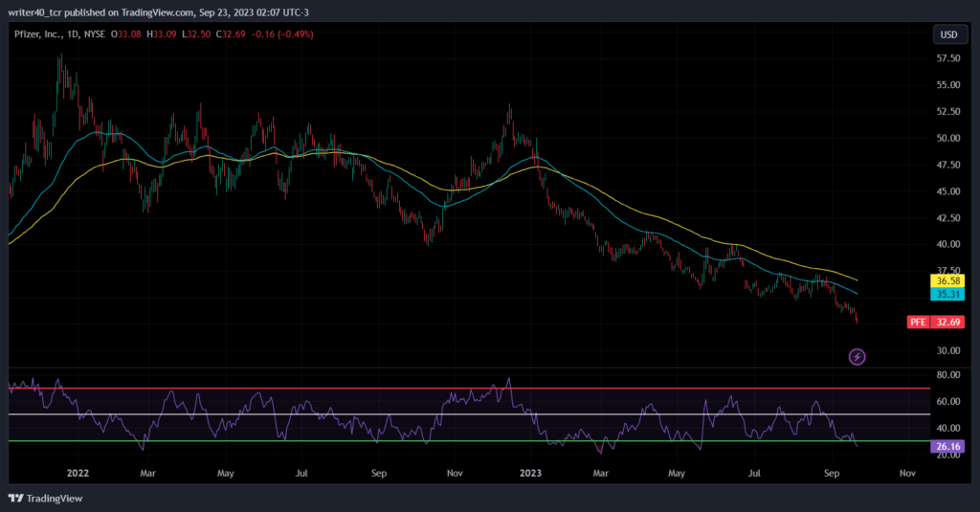
Task: Click the 40.00 RSI axis label
Action: click(948, 428)
